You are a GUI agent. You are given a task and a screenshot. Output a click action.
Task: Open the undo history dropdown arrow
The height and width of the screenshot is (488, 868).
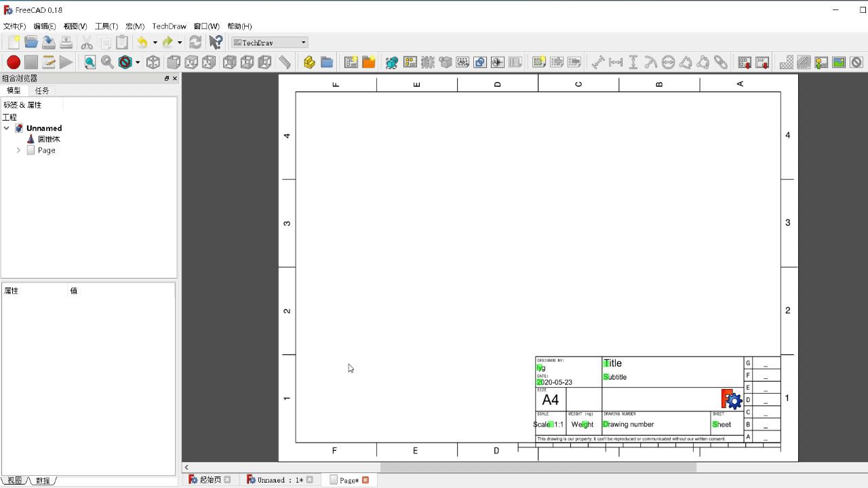click(155, 43)
